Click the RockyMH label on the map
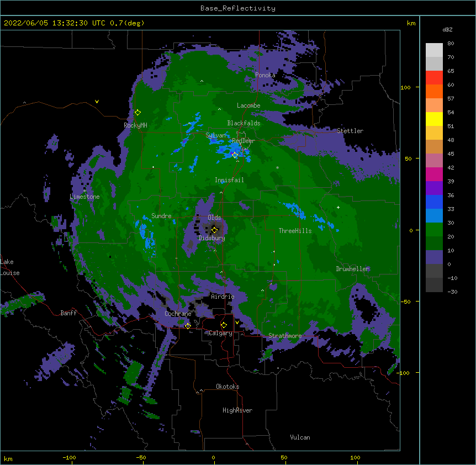 [x=135, y=125]
